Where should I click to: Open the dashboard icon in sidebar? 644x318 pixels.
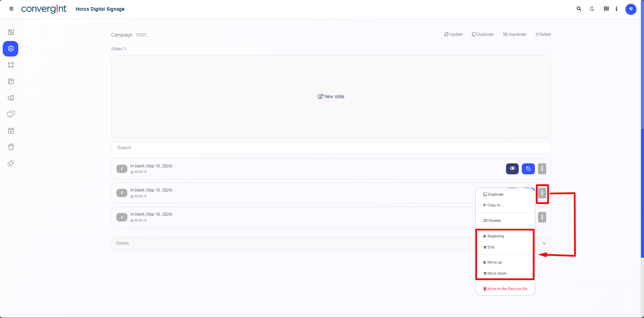11,32
